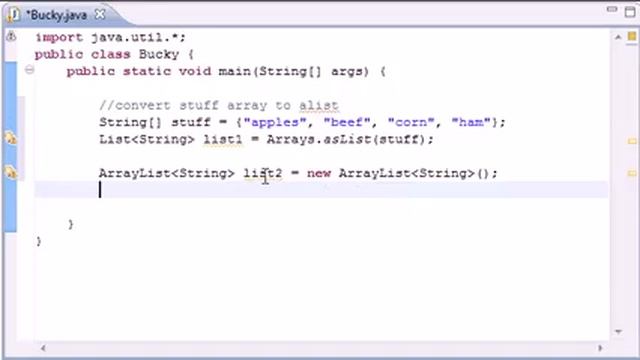Click the string "corn"

(x=411, y=122)
